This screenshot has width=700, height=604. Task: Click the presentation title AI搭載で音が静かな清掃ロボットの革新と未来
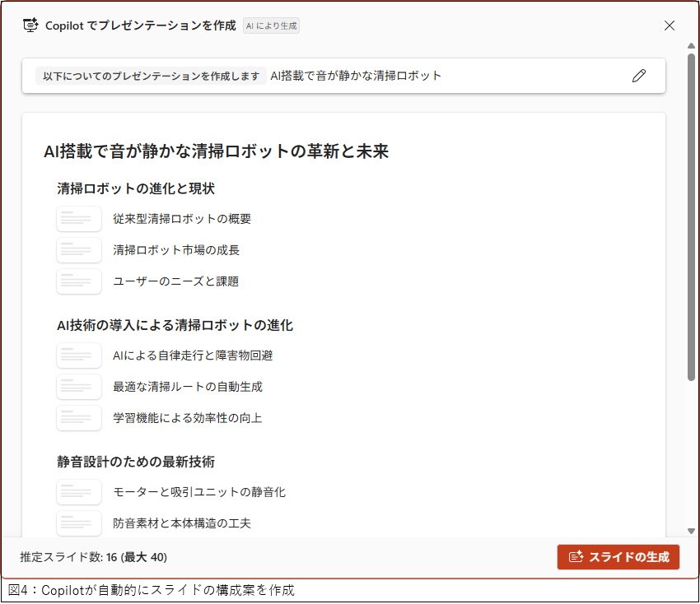click(216, 151)
